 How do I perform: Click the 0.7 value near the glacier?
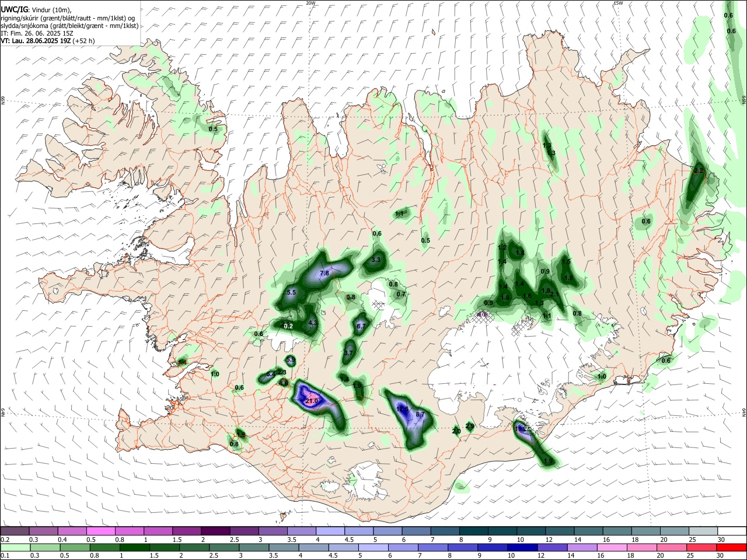click(x=401, y=294)
